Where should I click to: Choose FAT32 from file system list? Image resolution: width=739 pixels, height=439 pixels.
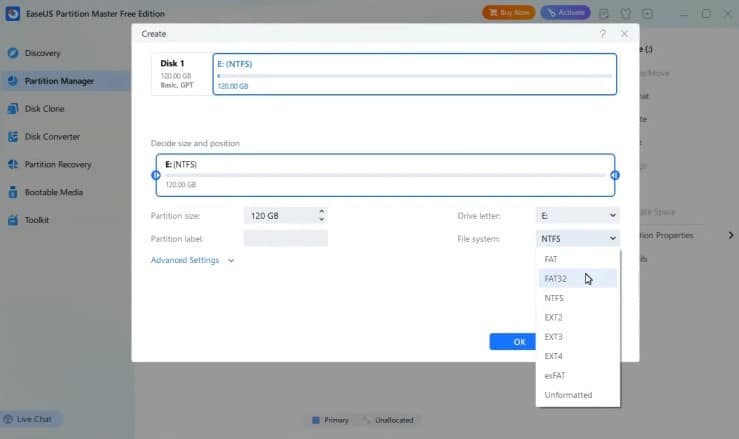578,278
